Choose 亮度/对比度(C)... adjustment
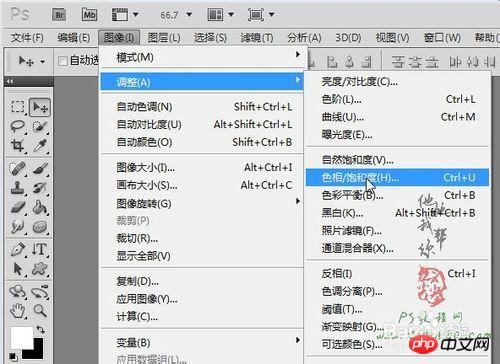The image size is (500, 364). coord(397,82)
